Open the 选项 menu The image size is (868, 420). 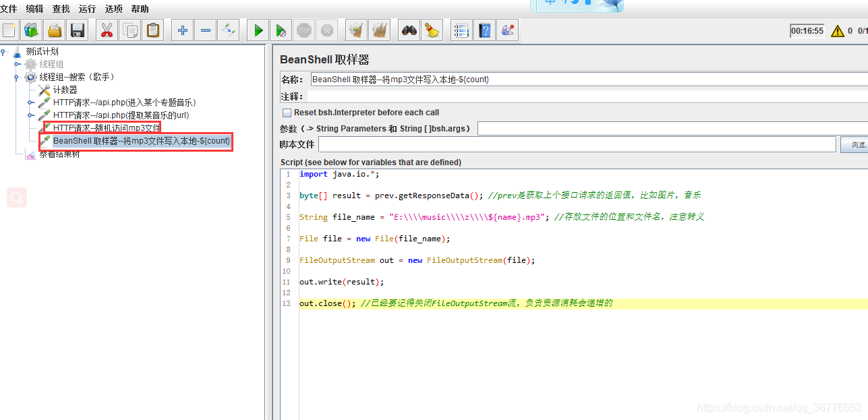pos(113,9)
